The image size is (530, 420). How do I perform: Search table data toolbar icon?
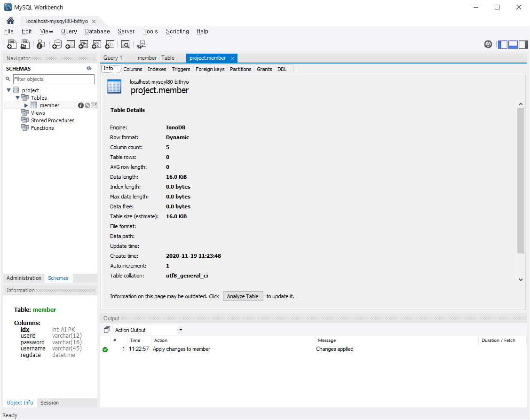click(x=126, y=44)
